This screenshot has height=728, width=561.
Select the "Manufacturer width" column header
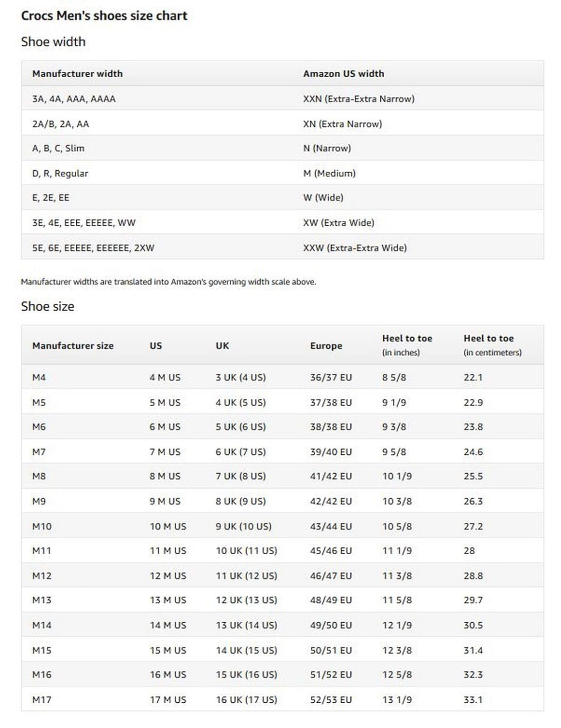[x=77, y=74]
